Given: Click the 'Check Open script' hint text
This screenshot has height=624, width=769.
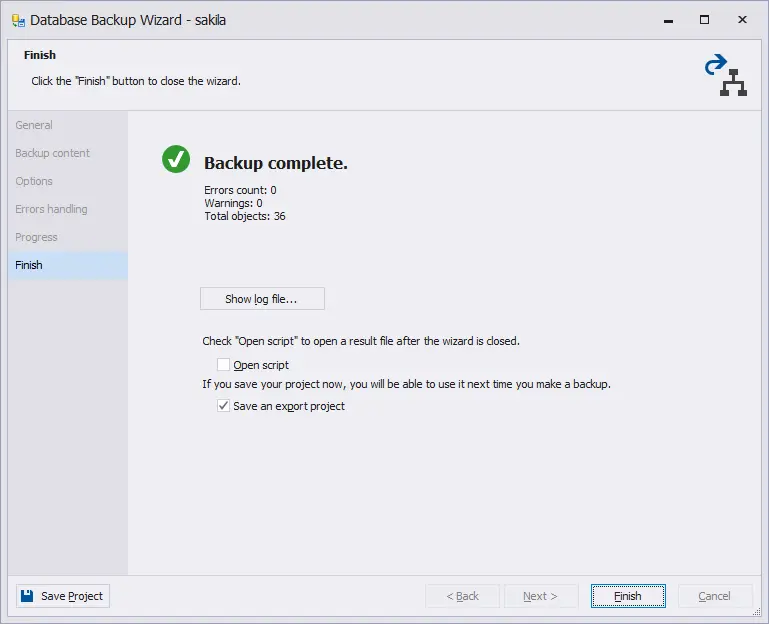Looking at the screenshot, I should (x=361, y=341).
